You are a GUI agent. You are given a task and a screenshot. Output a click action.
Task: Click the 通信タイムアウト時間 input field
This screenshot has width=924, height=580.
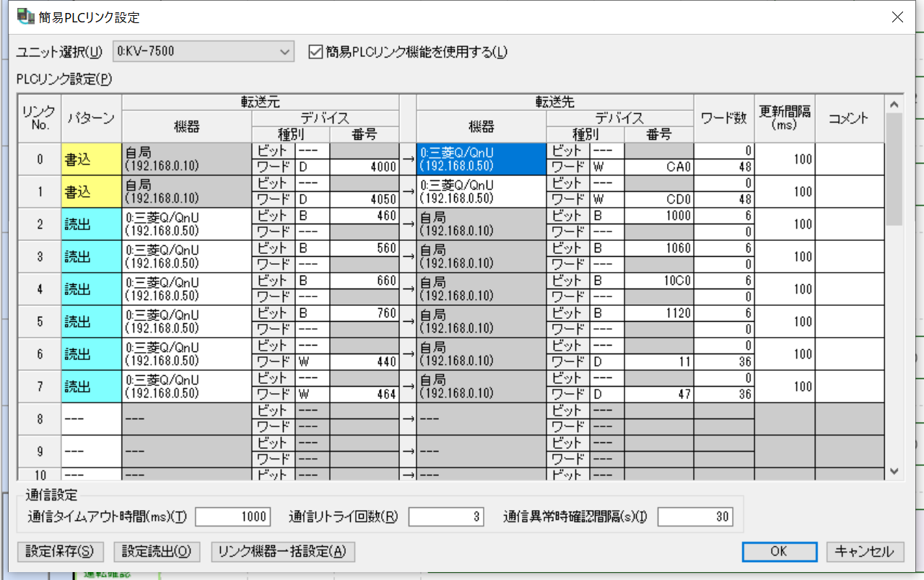(x=232, y=517)
